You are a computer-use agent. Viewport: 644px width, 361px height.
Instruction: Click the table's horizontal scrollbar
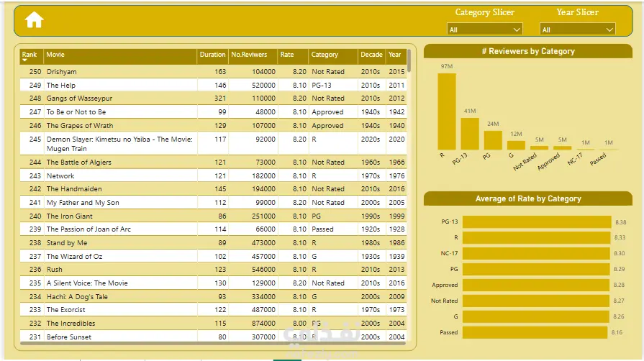213,343
